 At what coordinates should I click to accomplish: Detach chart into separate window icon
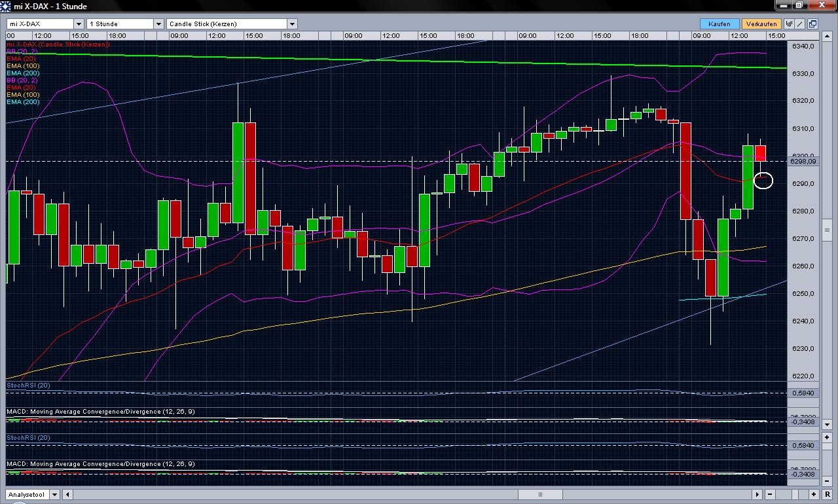click(812, 24)
